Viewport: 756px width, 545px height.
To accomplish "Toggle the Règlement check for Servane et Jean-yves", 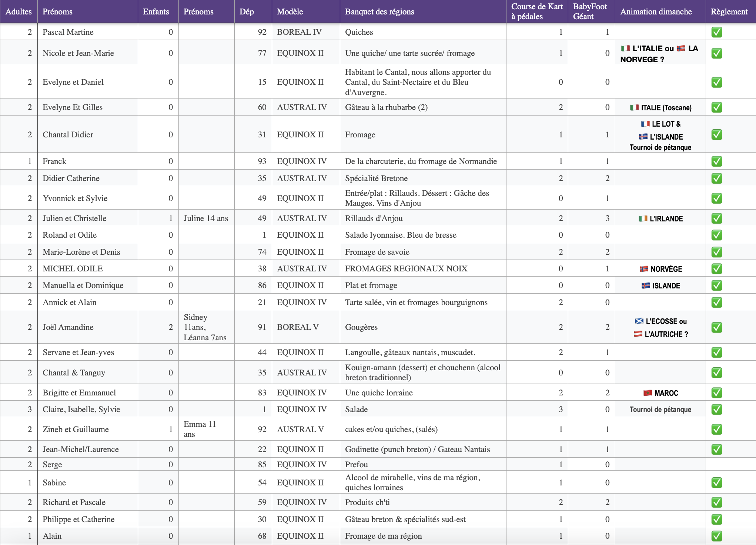I will tap(717, 352).
